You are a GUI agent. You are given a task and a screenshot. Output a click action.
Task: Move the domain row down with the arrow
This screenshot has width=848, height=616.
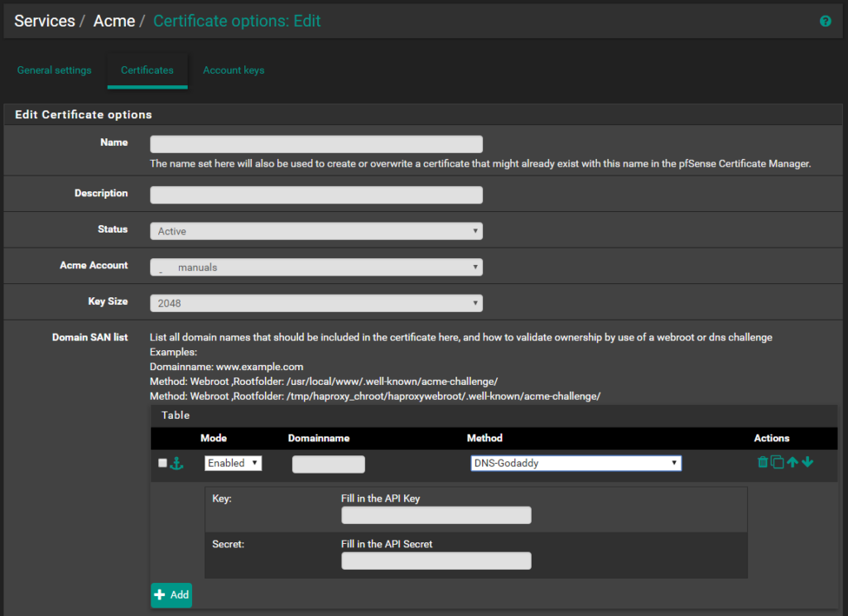807,462
